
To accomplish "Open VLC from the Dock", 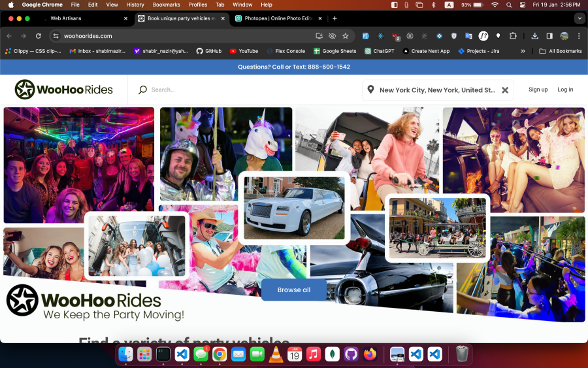I will pyautogui.click(x=276, y=354).
